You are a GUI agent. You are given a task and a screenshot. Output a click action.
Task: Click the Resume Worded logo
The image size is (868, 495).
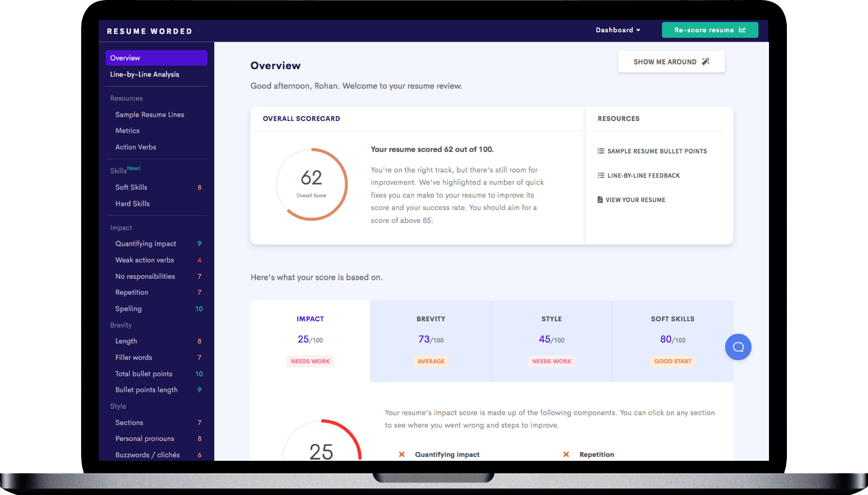click(150, 31)
